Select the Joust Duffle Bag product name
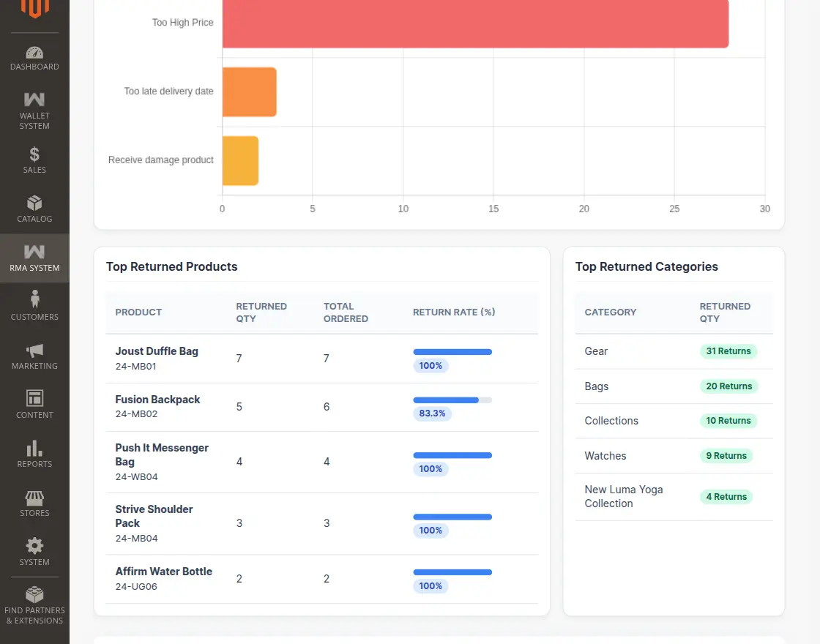The image size is (820, 644). tap(157, 351)
